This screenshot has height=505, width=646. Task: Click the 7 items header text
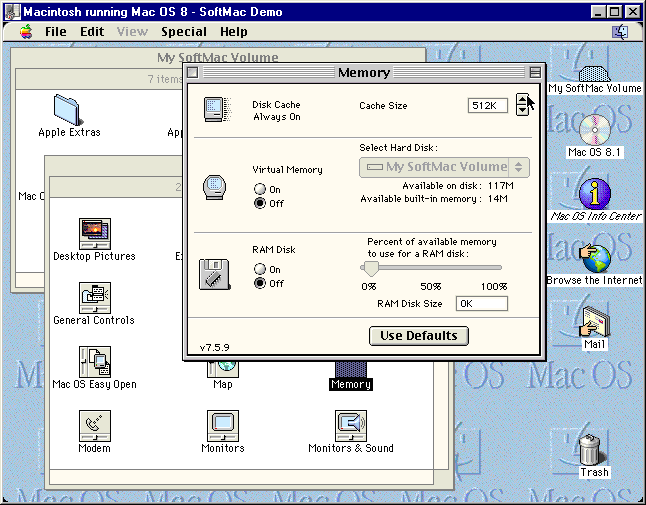click(x=164, y=79)
